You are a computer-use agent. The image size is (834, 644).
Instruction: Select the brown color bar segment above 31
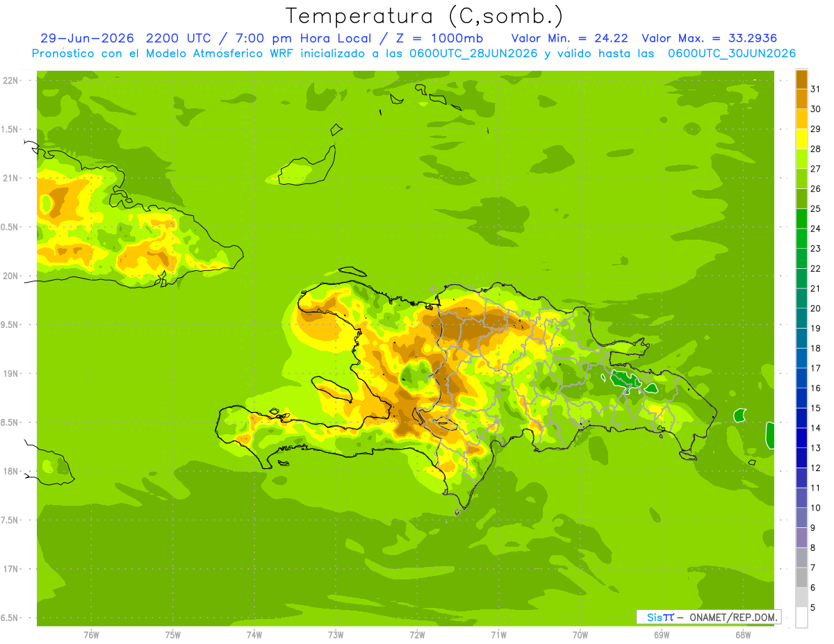coord(801,79)
